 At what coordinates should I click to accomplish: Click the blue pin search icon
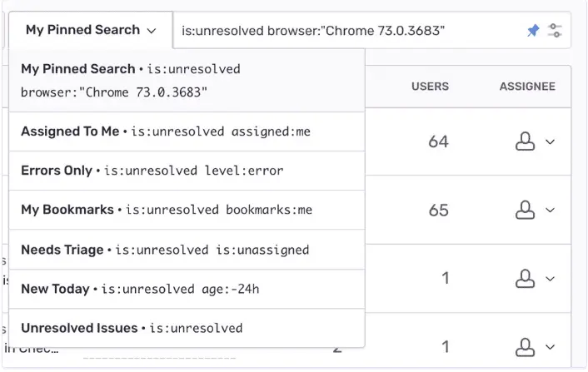tap(533, 31)
